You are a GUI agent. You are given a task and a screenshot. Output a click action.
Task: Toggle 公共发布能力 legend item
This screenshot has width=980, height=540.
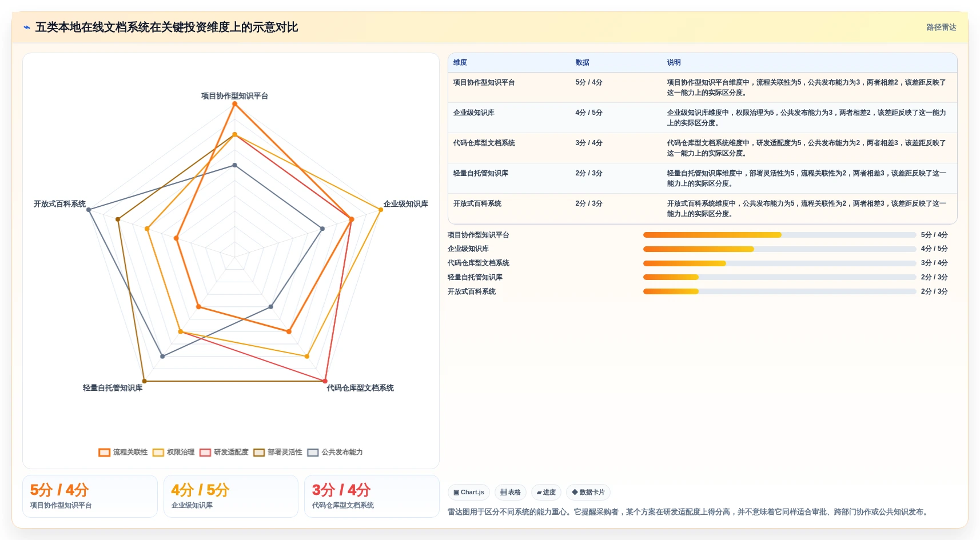(335, 453)
